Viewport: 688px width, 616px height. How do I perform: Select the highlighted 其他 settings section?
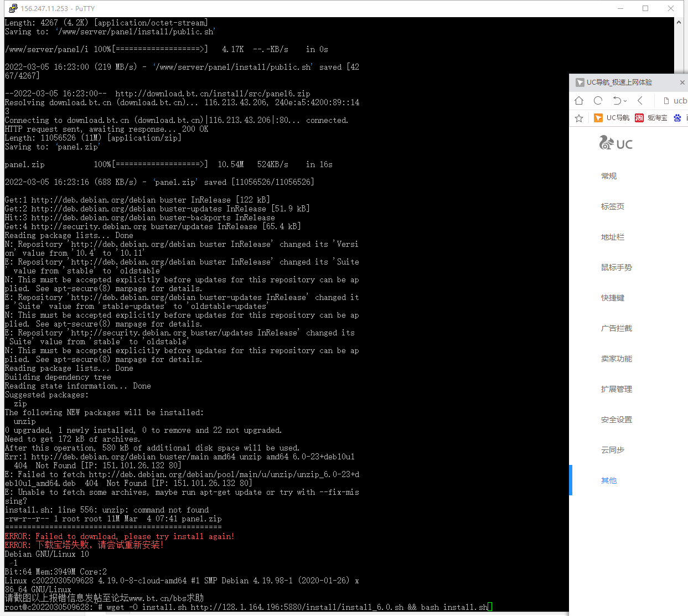609,480
